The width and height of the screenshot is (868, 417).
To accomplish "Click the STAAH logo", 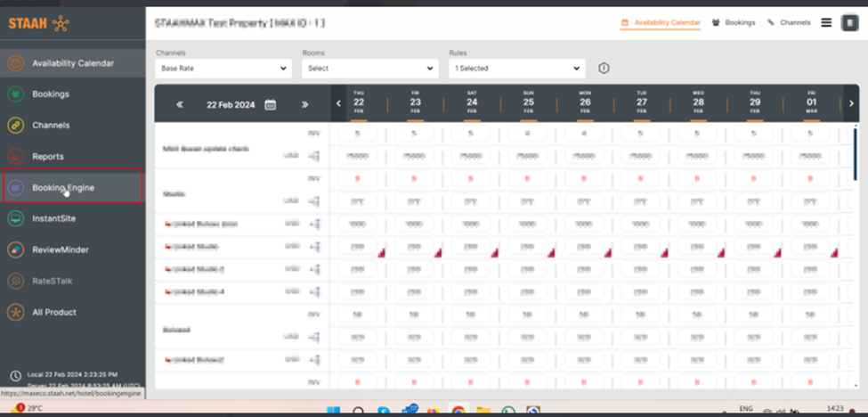I will tap(37, 23).
